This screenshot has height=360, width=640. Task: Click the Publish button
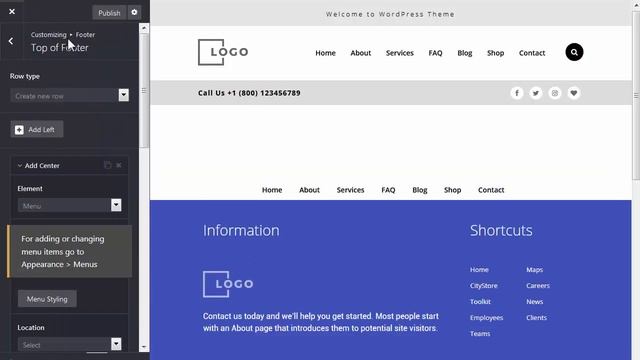(109, 13)
